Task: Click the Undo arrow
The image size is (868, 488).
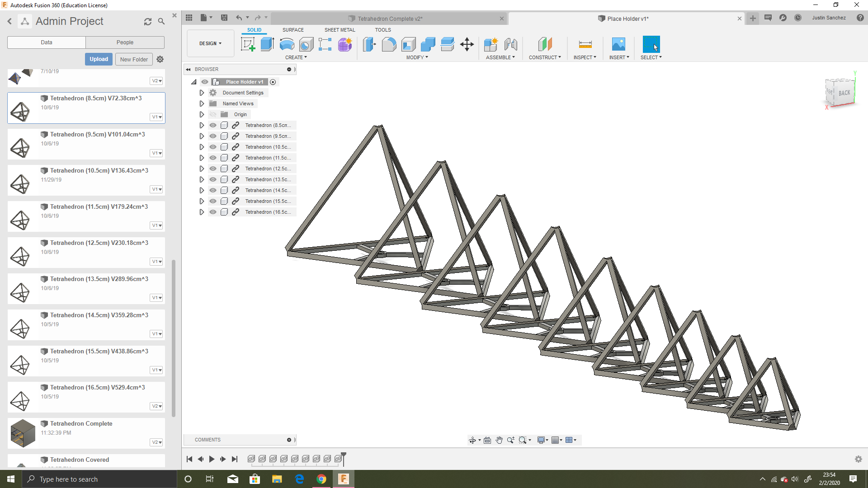Action: coord(239,18)
